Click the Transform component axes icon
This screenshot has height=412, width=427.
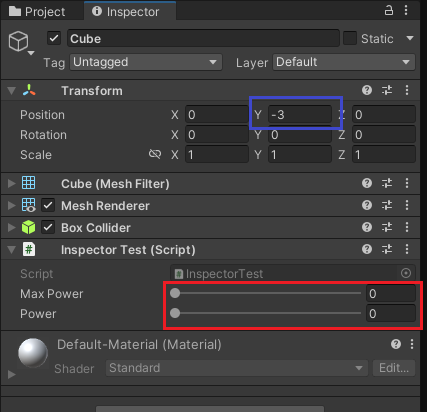(x=29, y=90)
